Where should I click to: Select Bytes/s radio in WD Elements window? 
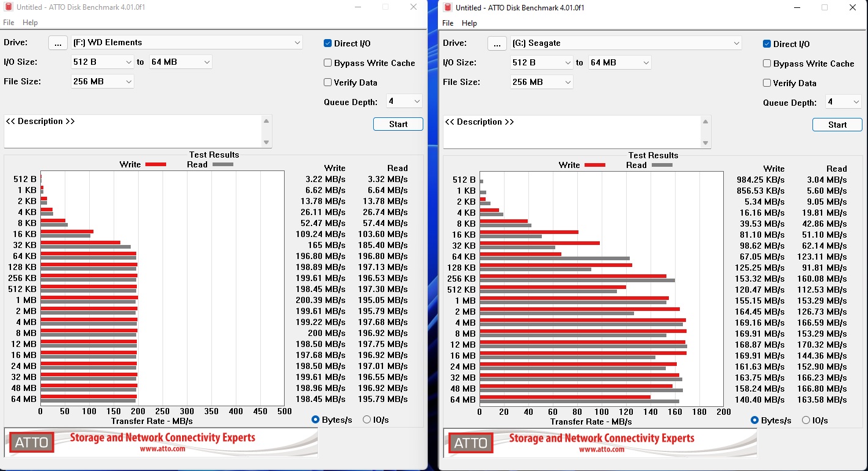pyautogui.click(x=316, y=420)
